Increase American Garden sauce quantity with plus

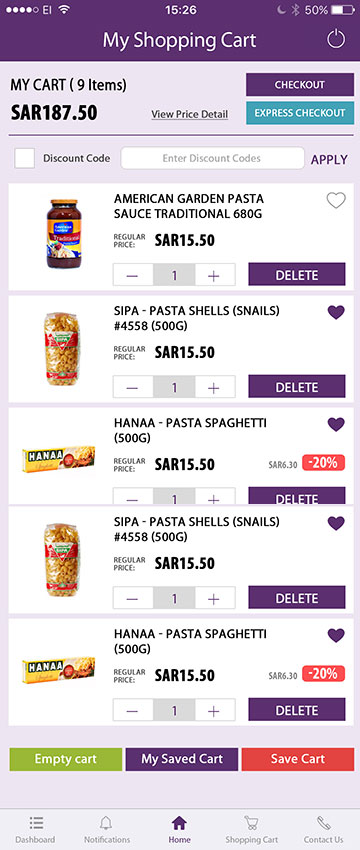pyautogui.click(x=214, y=275)
